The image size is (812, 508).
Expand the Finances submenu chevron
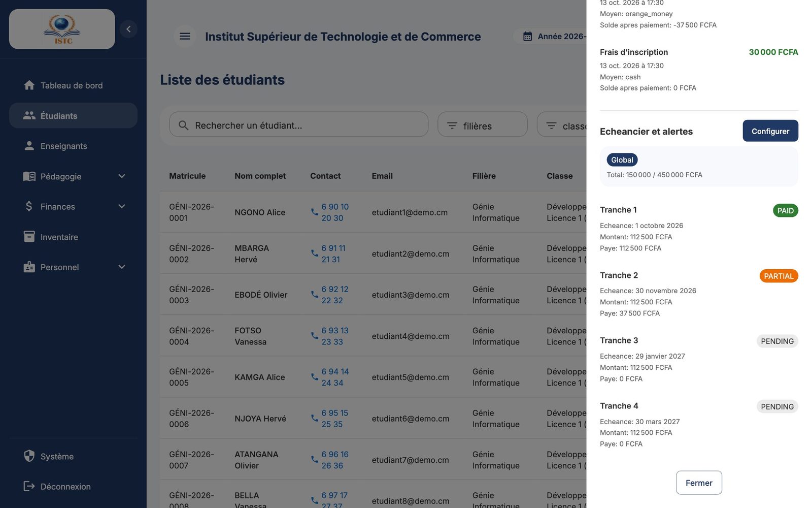point(122,206)
